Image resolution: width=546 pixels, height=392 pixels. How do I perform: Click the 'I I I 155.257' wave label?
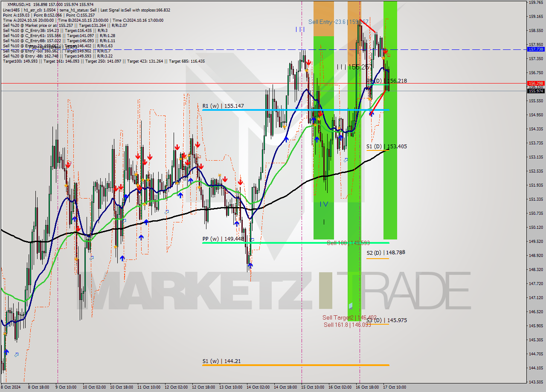pyautogui.click(x=354, y=67)
